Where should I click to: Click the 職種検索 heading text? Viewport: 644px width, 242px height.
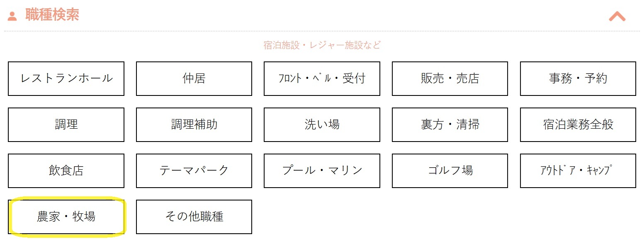52,15
